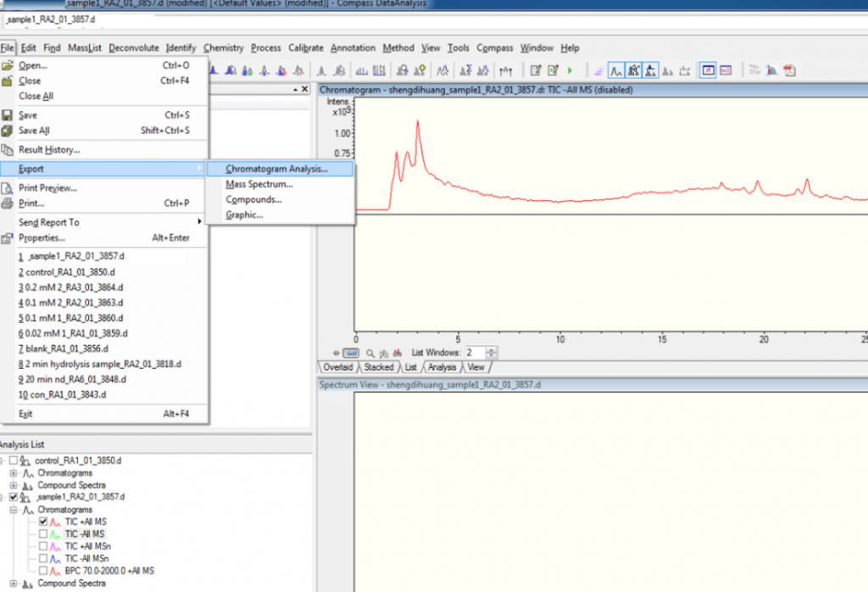Select Chromatogram Analysis export option
The height and width of the screenshot is (592, 868).
point(276,169)
